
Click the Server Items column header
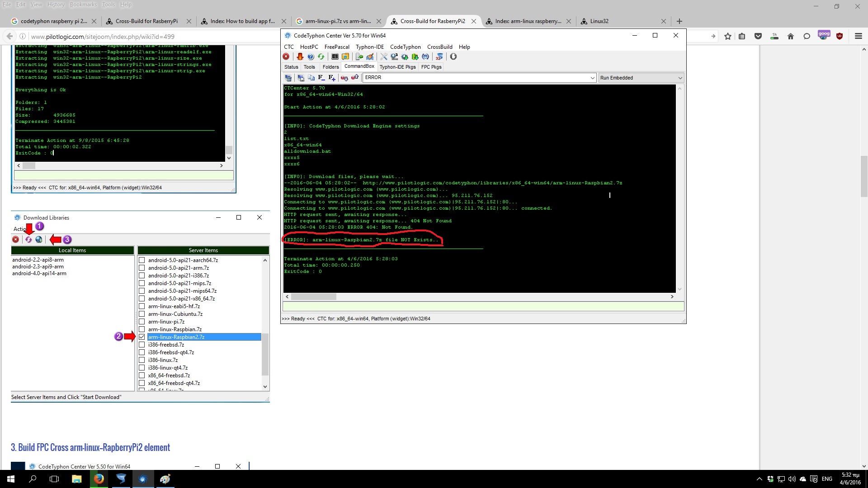coord(203,250)
